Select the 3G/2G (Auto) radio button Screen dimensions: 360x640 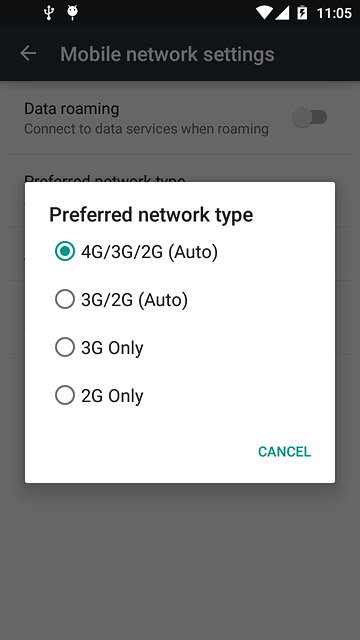tap(65, 300)
